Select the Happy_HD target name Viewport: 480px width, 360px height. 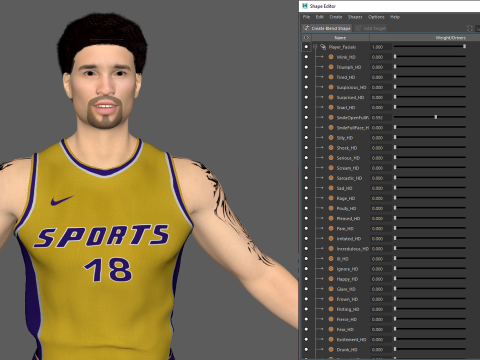347,279
